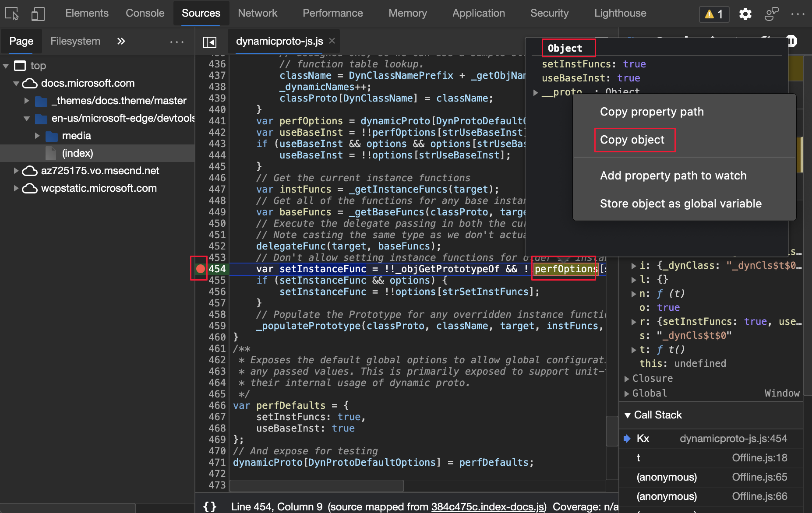Pretty-print source with the curly braces icon

(x=209, y=506)
